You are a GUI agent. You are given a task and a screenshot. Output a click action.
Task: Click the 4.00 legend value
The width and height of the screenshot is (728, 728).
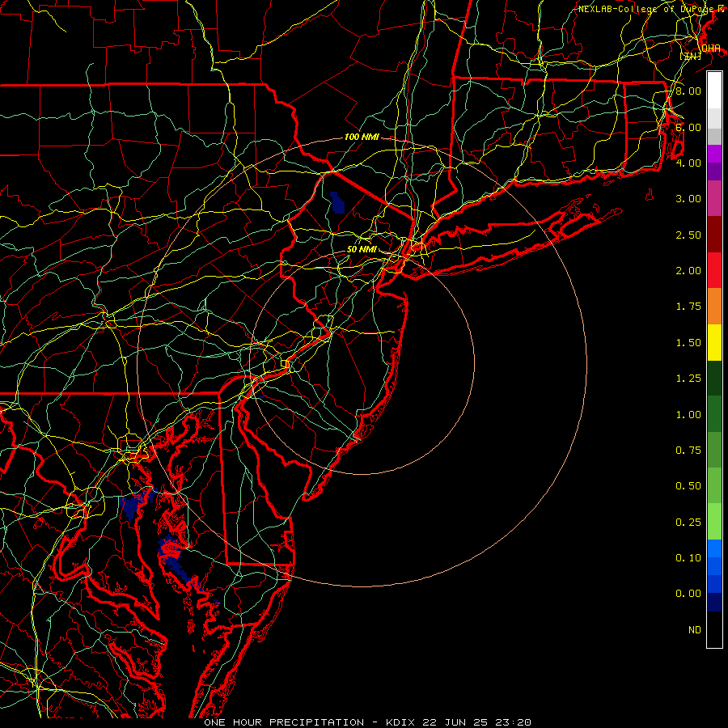[688, 163]
